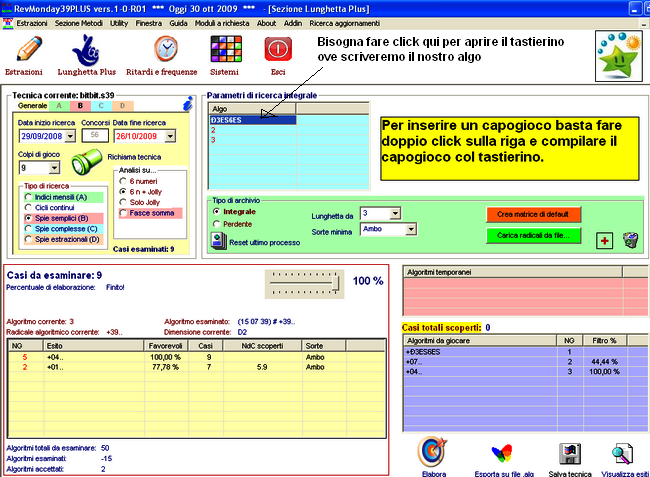The image size is (650, 477).
Task: Click the blue info icon in Tecnica panel
Action: tap(188, 104)
